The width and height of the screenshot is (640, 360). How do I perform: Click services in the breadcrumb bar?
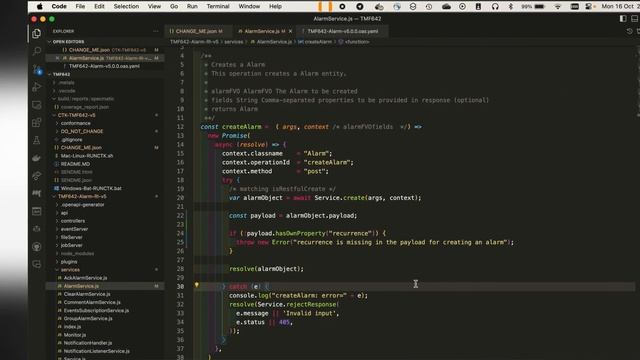pos(233,42)
